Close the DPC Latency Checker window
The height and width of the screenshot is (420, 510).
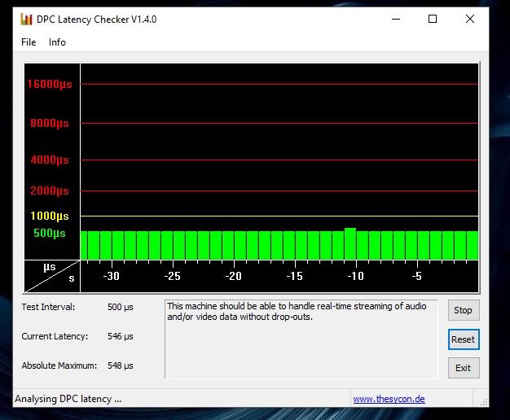470,19
